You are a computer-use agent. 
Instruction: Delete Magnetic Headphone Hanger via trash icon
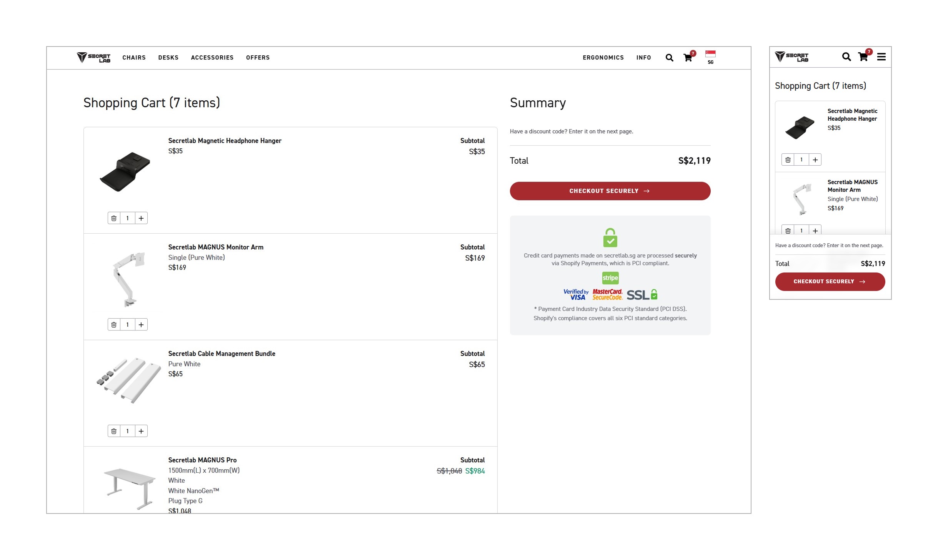coord(114,218)
